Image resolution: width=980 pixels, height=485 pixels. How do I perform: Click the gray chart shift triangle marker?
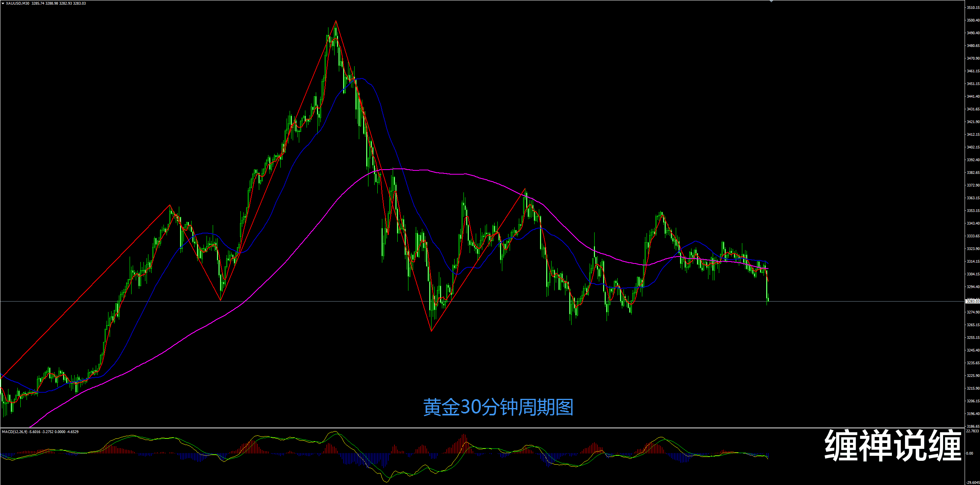click(772, 2)
